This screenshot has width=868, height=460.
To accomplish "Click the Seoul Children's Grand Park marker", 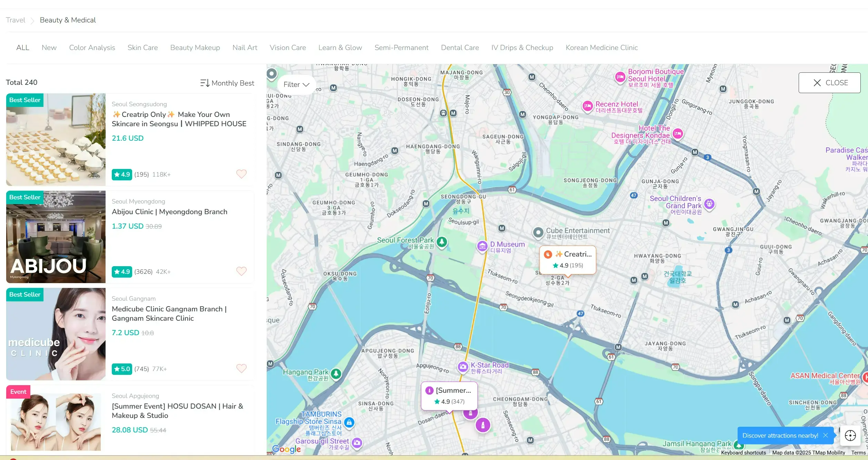I will pyautogui.click(x=709, y=204).
